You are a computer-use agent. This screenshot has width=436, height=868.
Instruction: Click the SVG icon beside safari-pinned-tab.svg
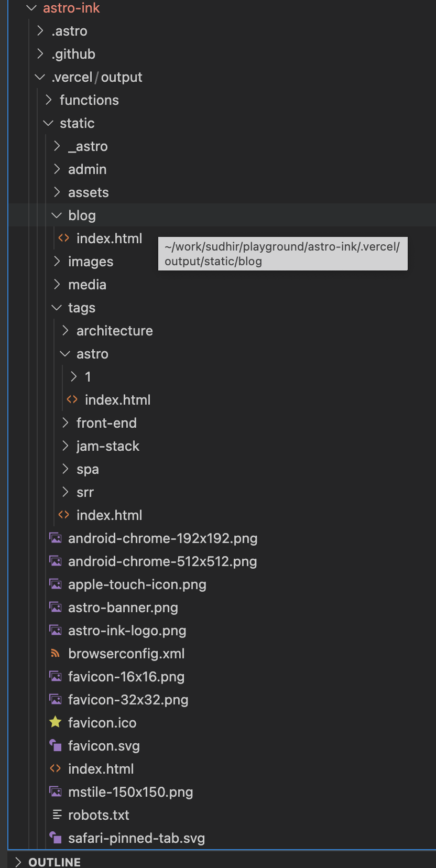coord(56,838)
